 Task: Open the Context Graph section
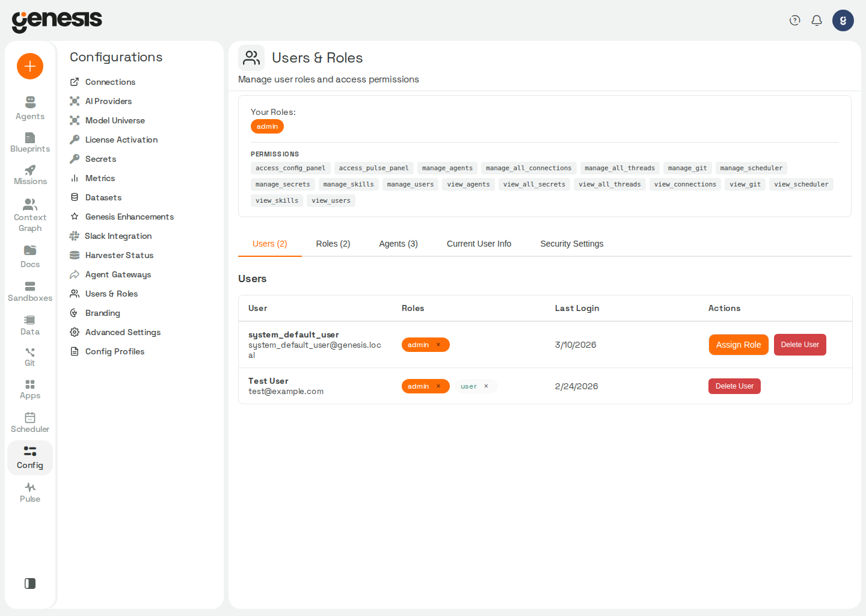(x=30, y=215)
